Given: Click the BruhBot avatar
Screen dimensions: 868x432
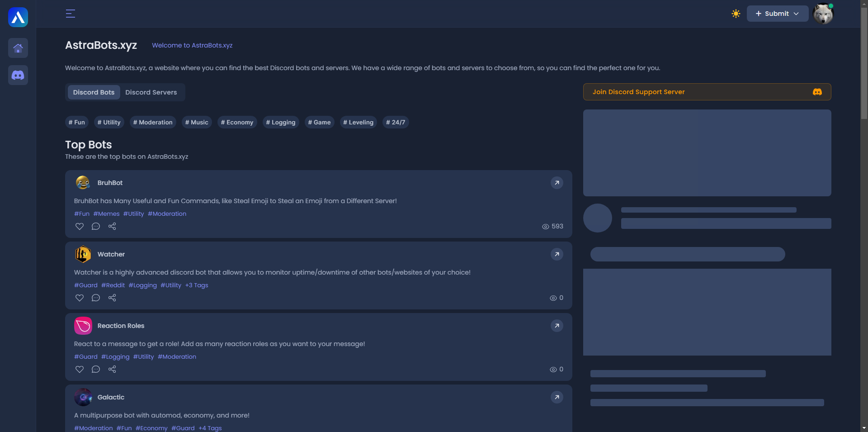Looking at the screenshot, I should pos(83,183).
